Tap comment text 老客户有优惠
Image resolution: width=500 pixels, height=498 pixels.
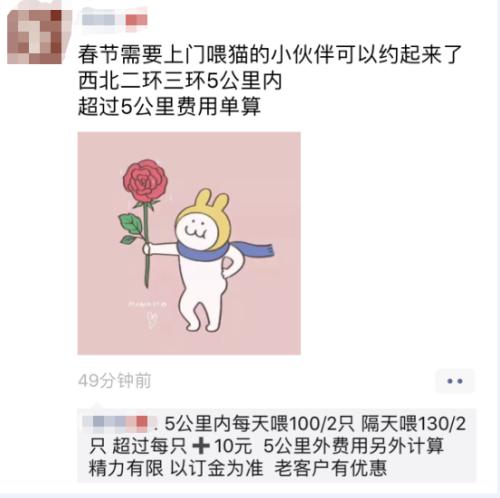click(x=330, y=468)
